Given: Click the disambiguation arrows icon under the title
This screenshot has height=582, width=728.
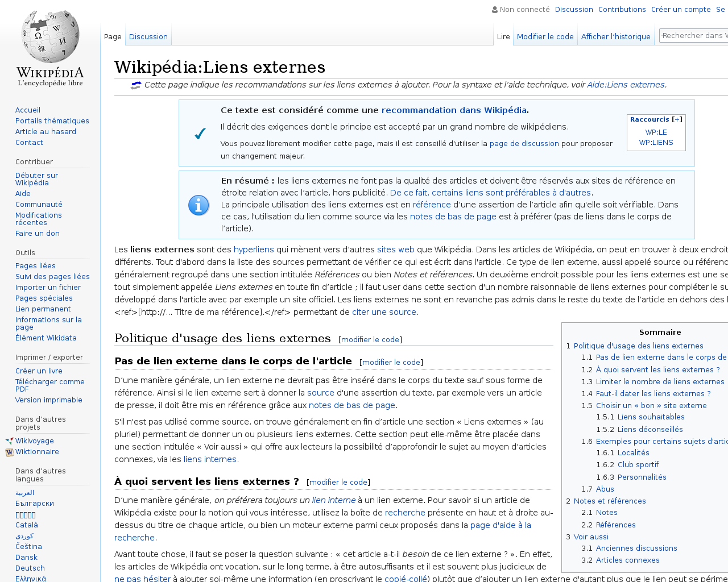Looking at the screenshot, I should (x=136, y=85).
